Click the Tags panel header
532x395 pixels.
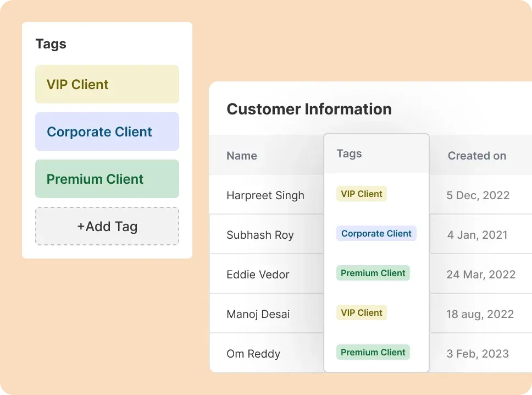point(51,44)
